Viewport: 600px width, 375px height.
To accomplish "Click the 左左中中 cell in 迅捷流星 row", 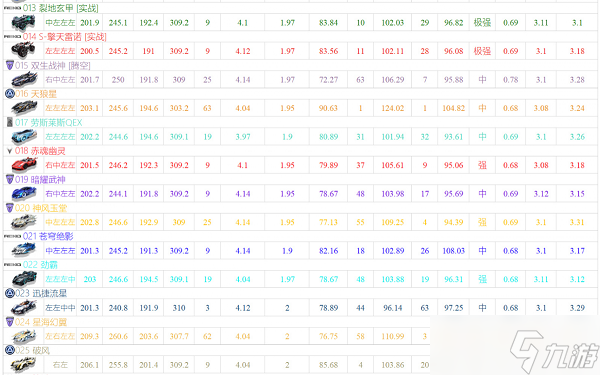I will tap(60, 308).
